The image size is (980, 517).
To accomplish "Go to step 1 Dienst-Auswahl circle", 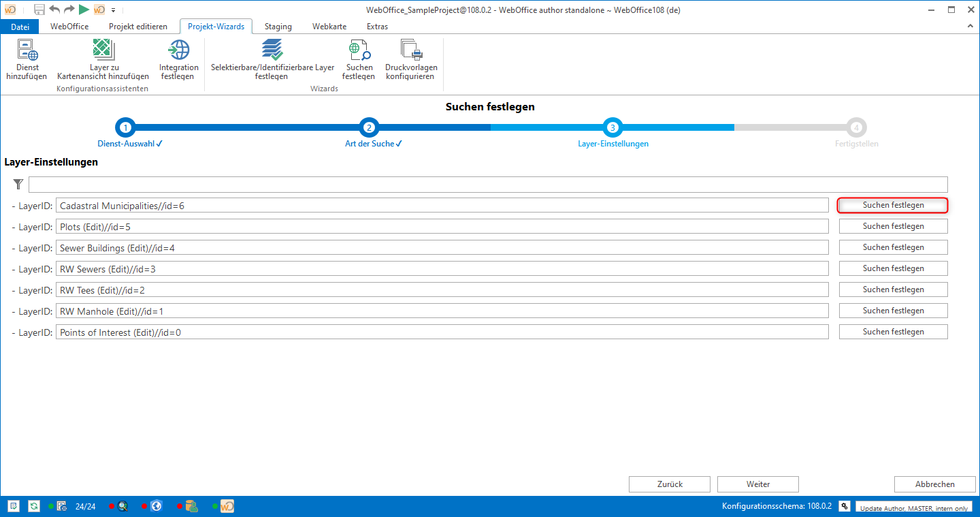I will click(125, 127).
